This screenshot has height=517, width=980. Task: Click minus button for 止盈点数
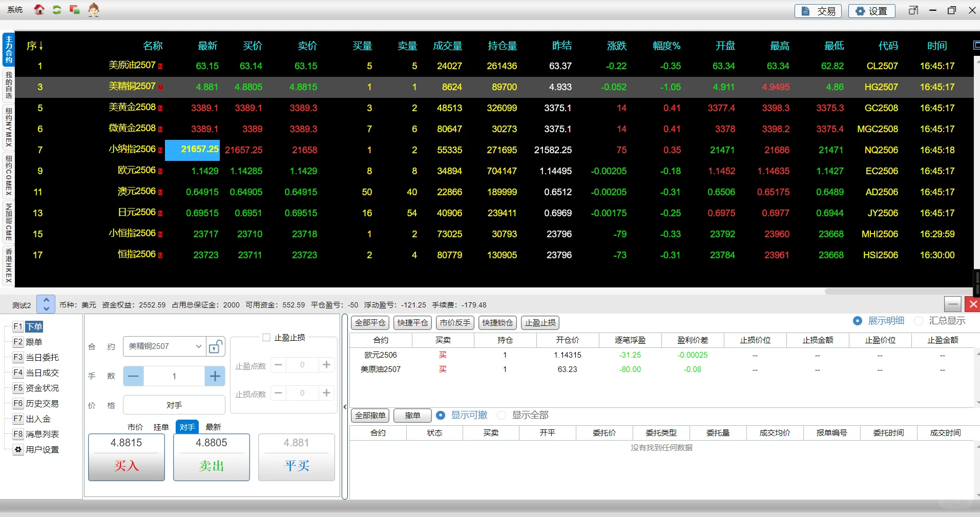pyautogui.click(x=278, y=365)
